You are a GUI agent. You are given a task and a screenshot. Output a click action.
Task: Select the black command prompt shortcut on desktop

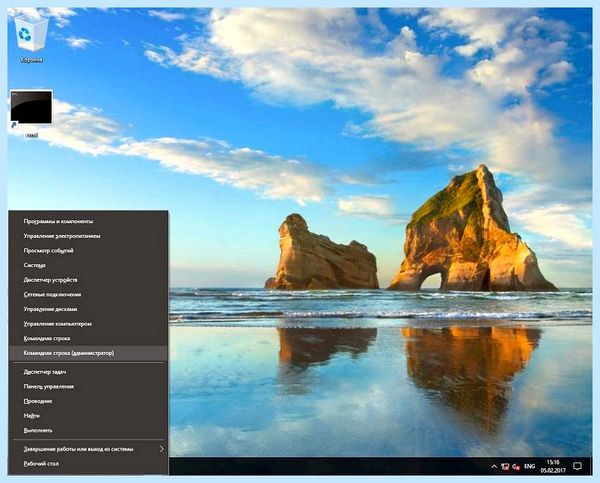click(31, 113)
